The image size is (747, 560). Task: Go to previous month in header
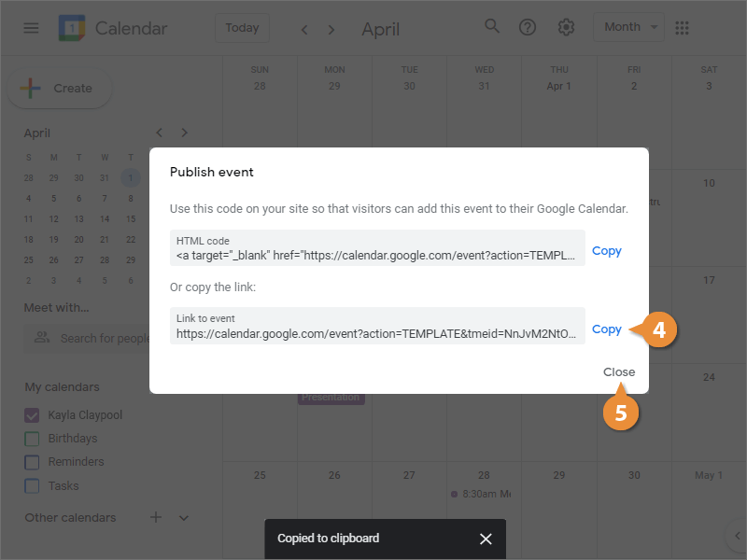(x=304, y=29)
